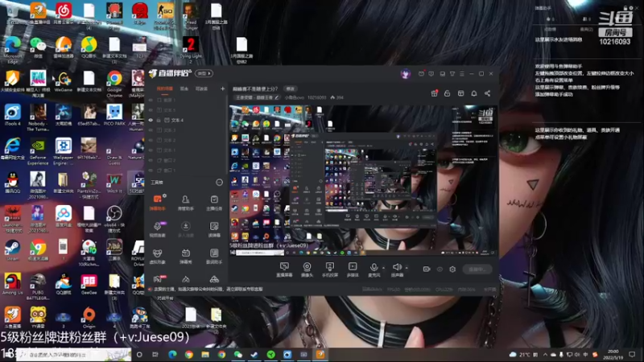This screenshot has width=644, height=362.
Task: Open the 歌词助手 tool icon
Action: tap(214, 256)
